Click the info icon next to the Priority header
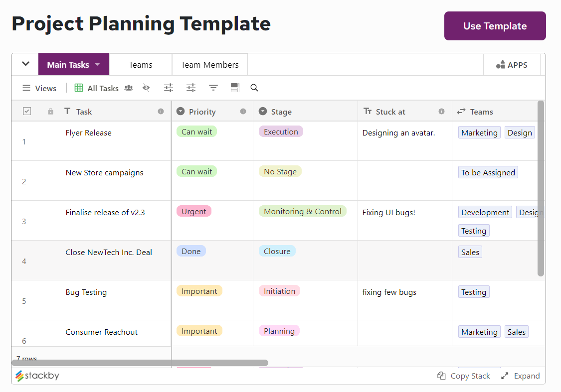 click(x=244, y=111)
